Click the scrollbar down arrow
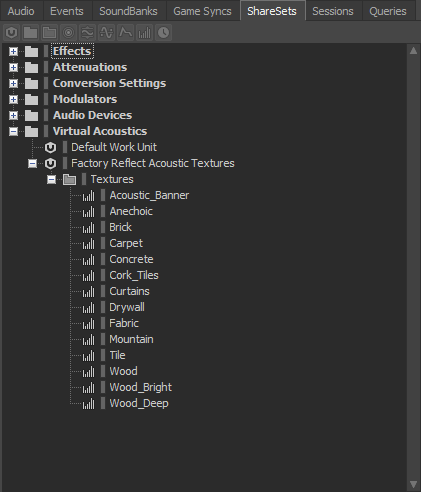 (413, 484)
